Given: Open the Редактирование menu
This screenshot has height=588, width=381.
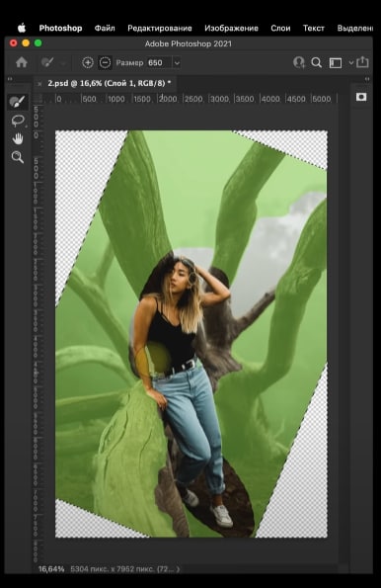Looking at the screenshot, I should click(x=160, y=28).
